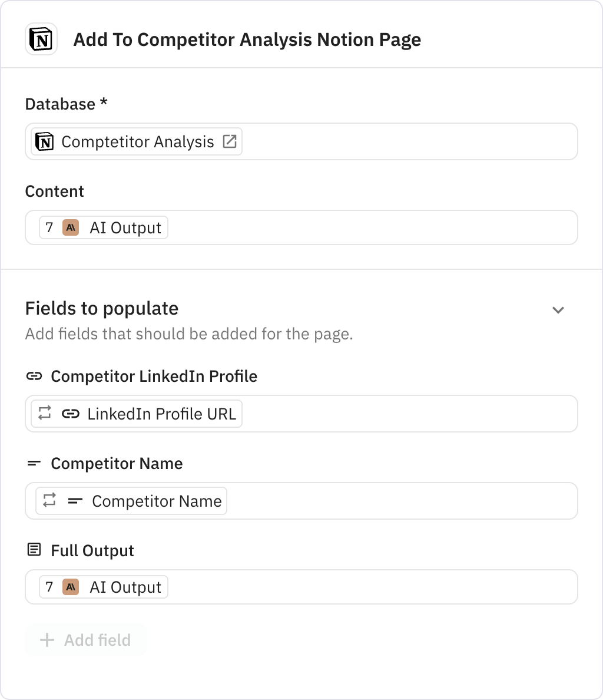The width and height of the screenshot is (603, 700).
Task: Open the Comptetitor Analysis database externally
Action: 231,141
